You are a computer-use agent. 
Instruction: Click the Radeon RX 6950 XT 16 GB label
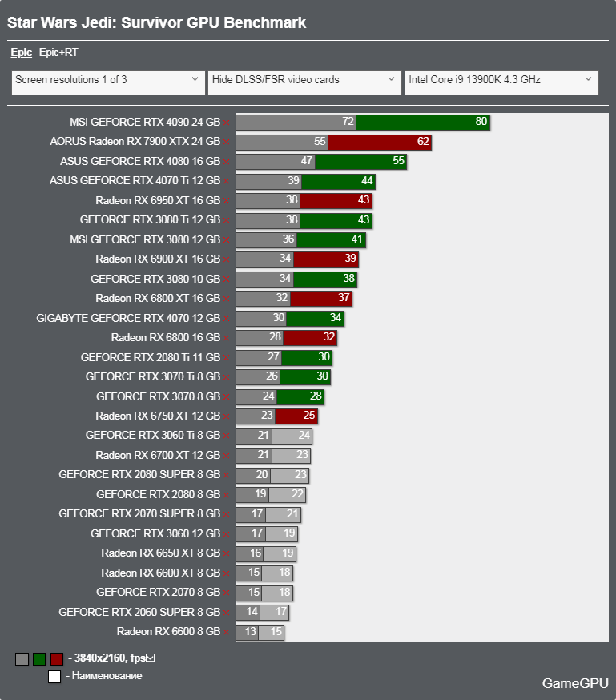158,200
